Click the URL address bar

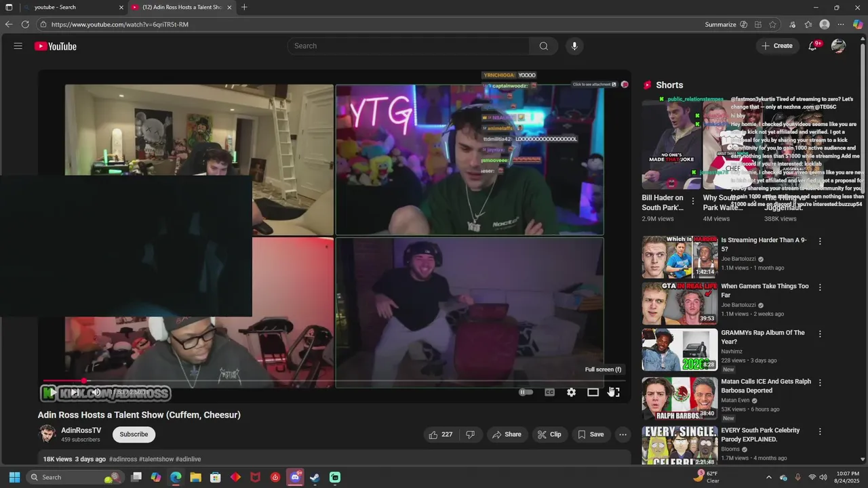point(366,24)
